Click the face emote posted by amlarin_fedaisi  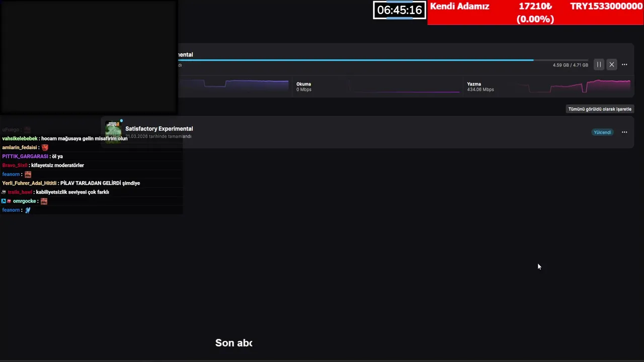pos(45,147)
